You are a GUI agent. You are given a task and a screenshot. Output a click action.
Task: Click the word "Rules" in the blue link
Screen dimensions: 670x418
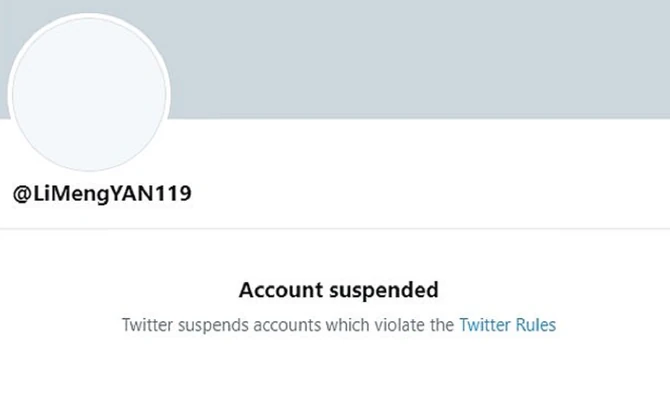[x=535, y=325]
